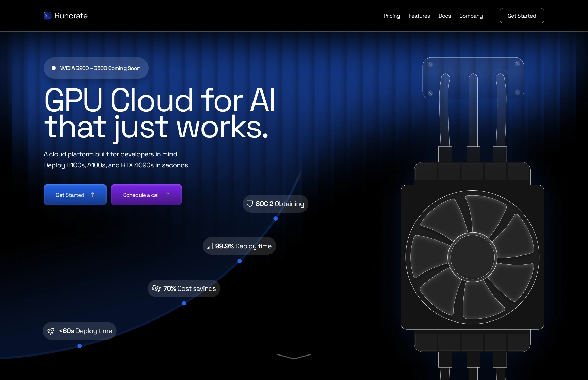Click the scroll-down chevron at page bottom
Image resolution: width=588 pixels, height=380 pixels.
(x=294, y=356)
